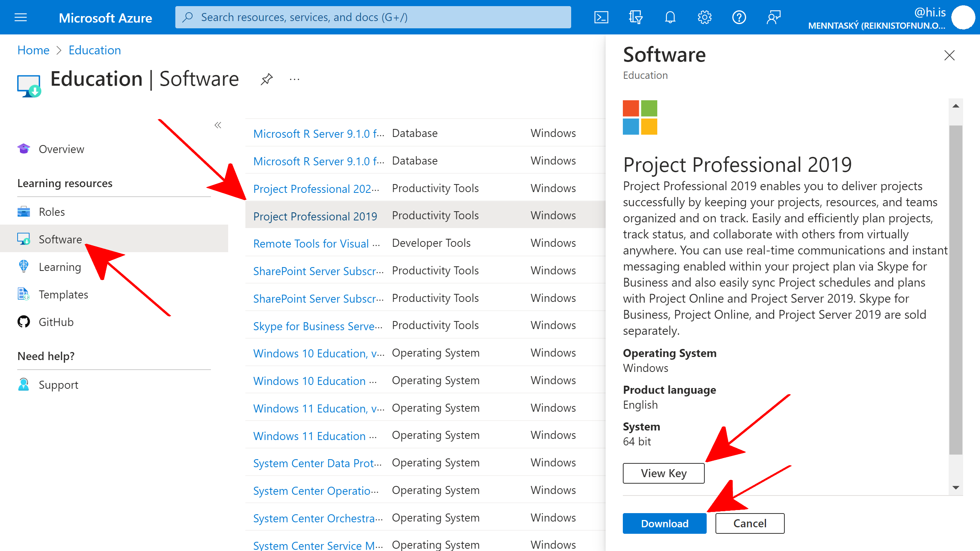Screen dimensions: 980x551
Task: Show the notifications bell panel
Action: (670, 18)
